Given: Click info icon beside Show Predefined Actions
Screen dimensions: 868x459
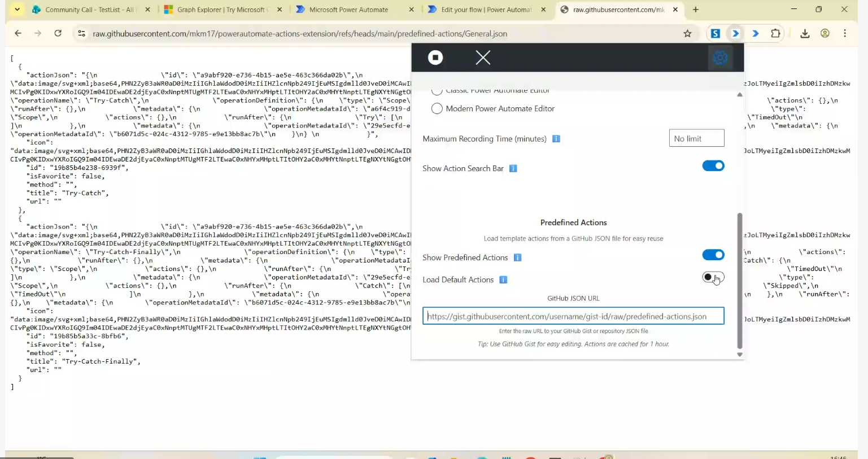Looking at the screenshot, I should click(x=517, y=258).
